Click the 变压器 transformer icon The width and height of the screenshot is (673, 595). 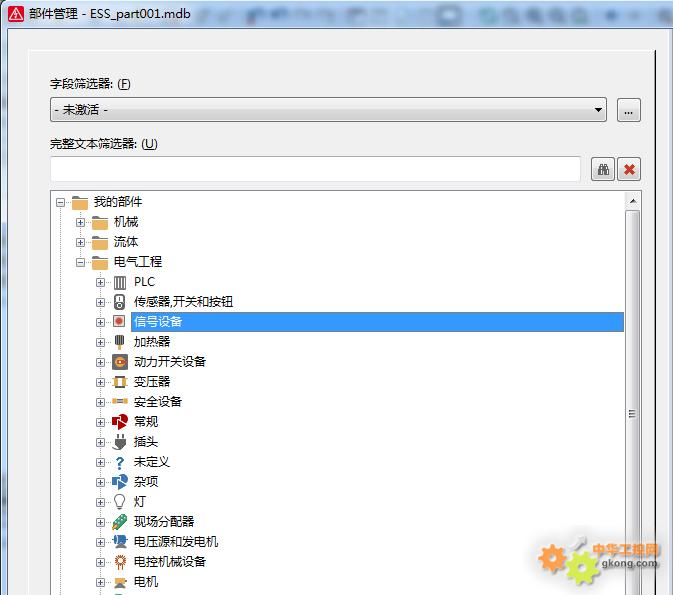[x=120, y=382]
